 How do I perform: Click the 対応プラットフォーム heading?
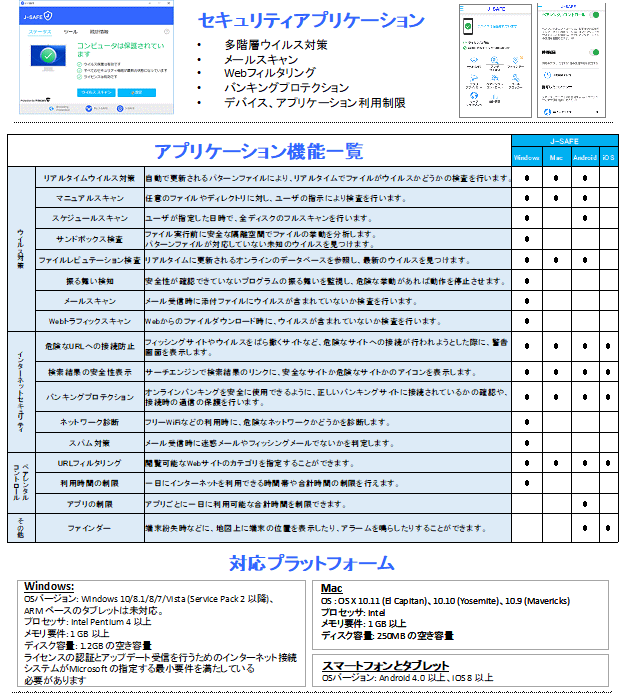click(x=312, y=563)
